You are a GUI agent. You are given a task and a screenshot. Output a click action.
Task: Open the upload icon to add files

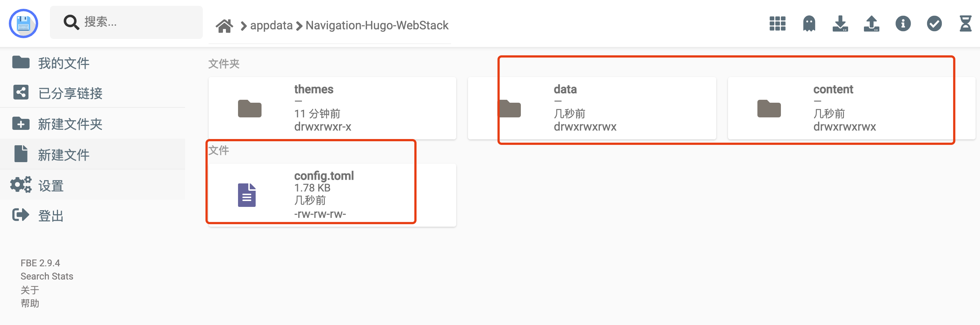tap(872, 23)
